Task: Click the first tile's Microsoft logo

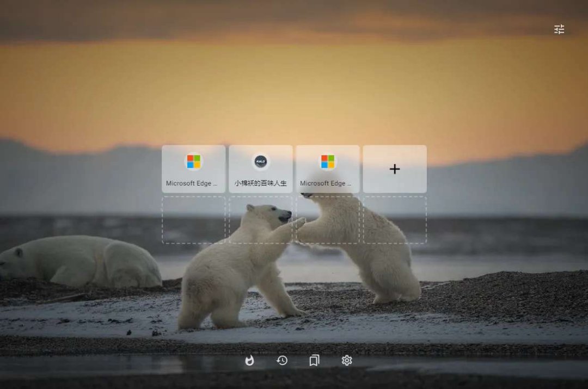Action: point(193,162)
